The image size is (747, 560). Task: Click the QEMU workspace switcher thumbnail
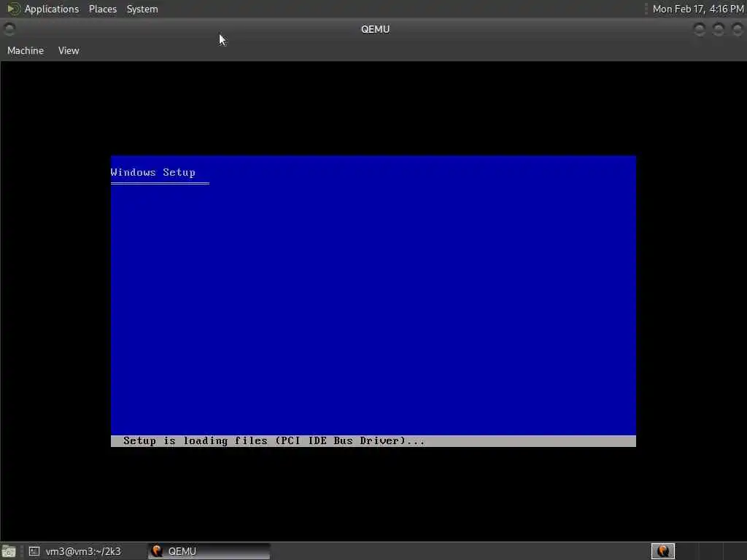coord(662,551)
